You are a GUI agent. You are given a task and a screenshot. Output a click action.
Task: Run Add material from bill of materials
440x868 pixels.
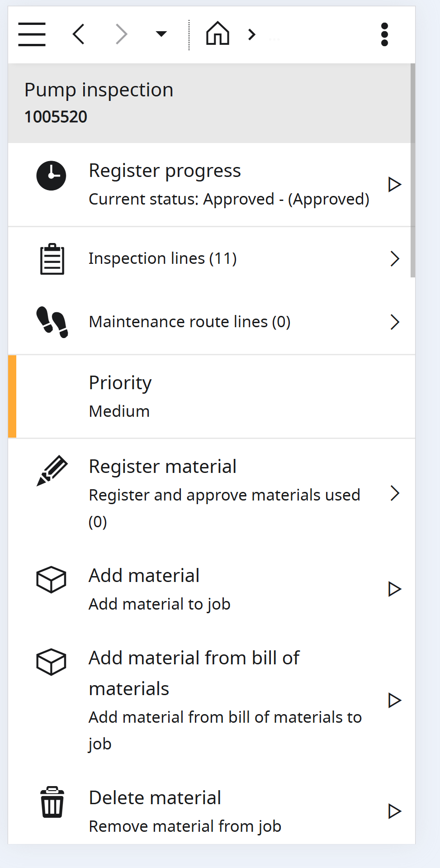394,700
